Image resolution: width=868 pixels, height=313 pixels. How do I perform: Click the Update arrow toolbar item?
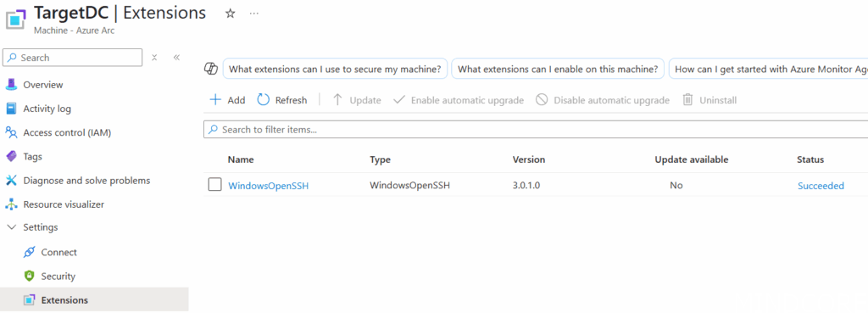(357, 100)
